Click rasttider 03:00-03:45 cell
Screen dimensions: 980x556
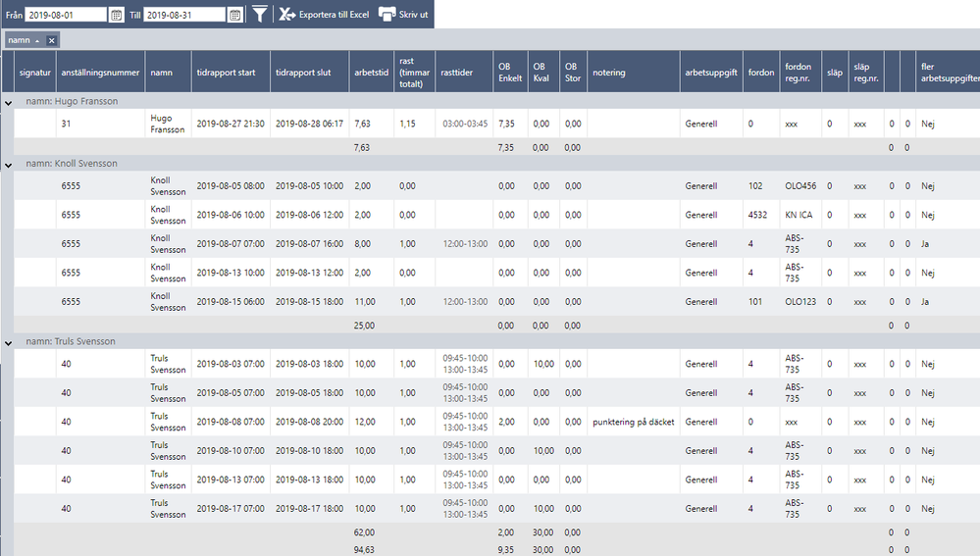coord(464,124)
